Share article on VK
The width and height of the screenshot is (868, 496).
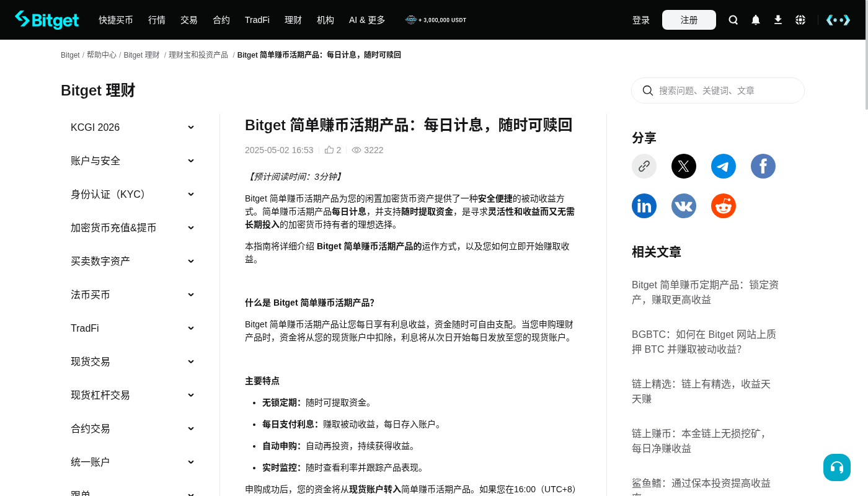click(x=684, y=206)
